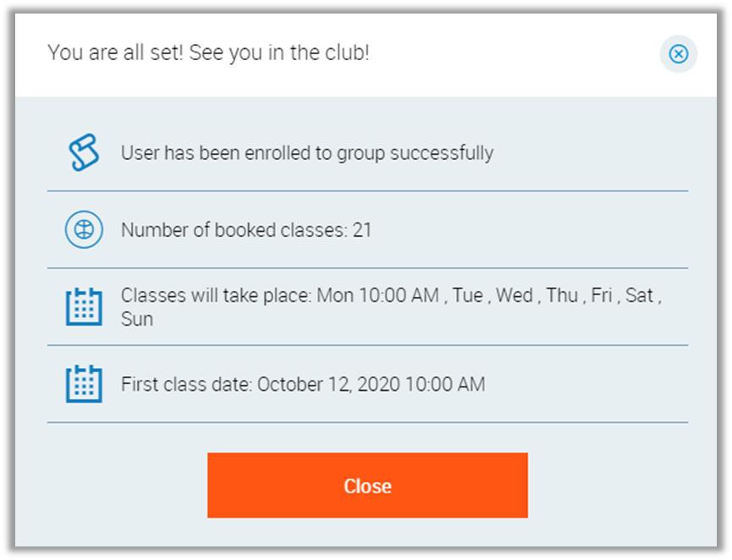Click the "First class date" label

(x=187, y=384)
